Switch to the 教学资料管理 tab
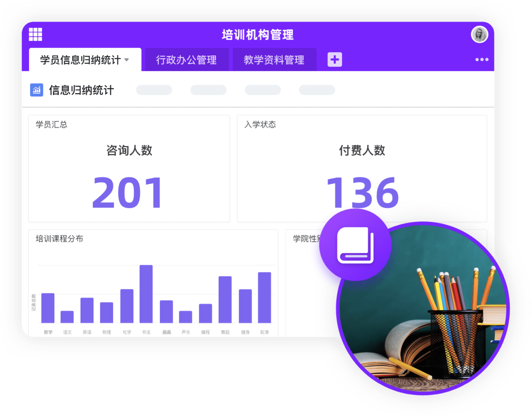 (274, 60)
